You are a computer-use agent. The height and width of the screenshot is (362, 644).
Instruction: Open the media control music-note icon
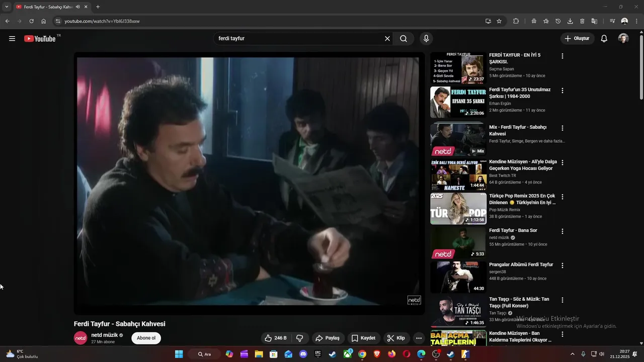tap(612, 21)
